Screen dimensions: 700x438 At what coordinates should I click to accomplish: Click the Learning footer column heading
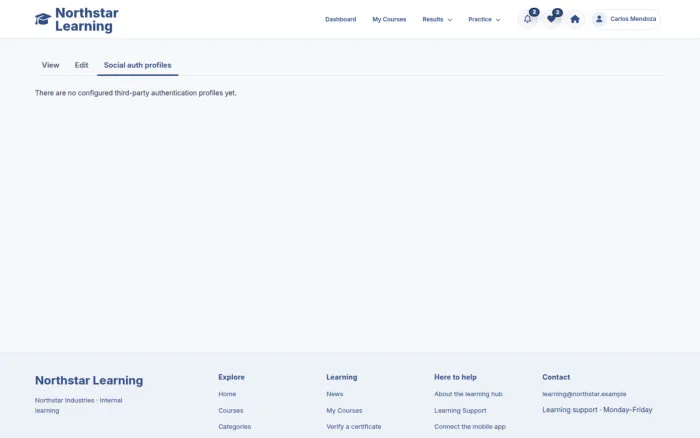(342, 377)
